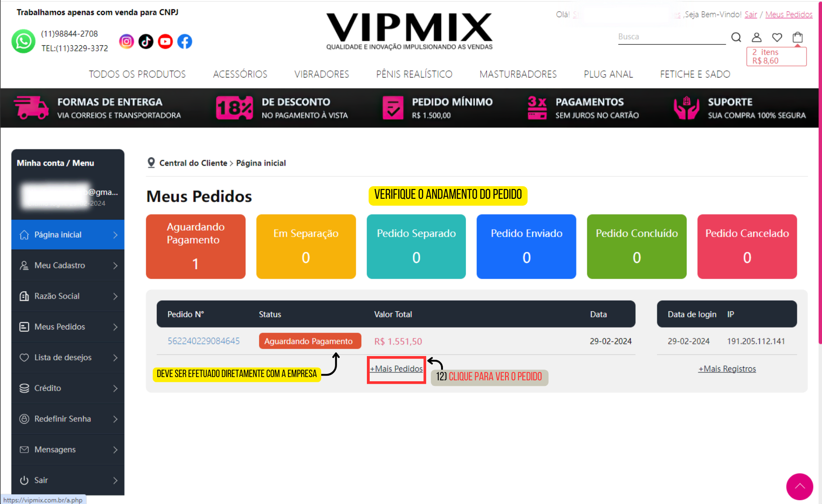Open PÊNIS REALÍSTICO category menu
The image size is (822, 504).
[414, 74]
